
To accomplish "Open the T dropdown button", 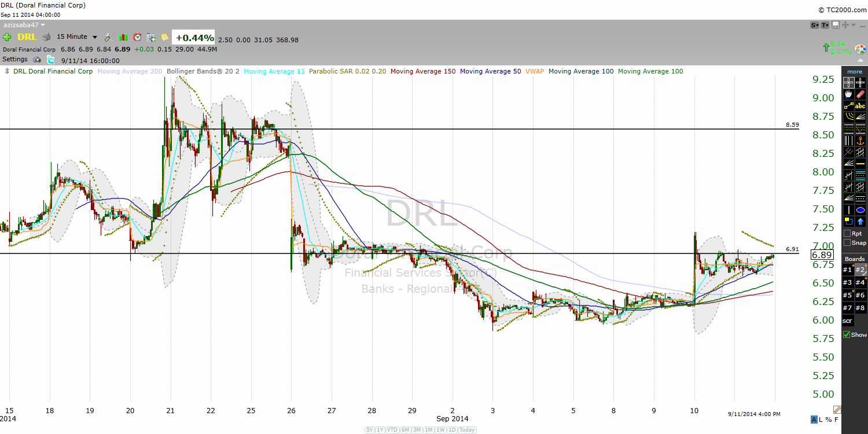I will tap(825, 25).
